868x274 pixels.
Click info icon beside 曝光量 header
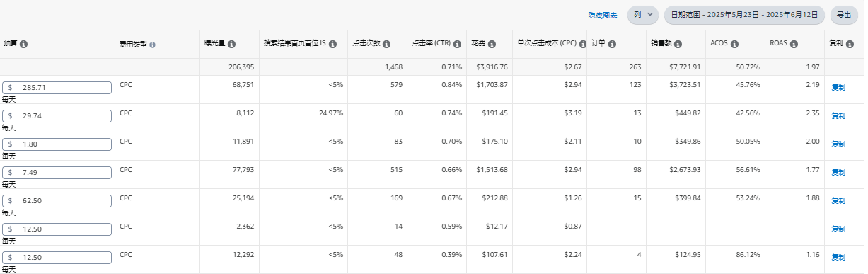click(232, 44)
